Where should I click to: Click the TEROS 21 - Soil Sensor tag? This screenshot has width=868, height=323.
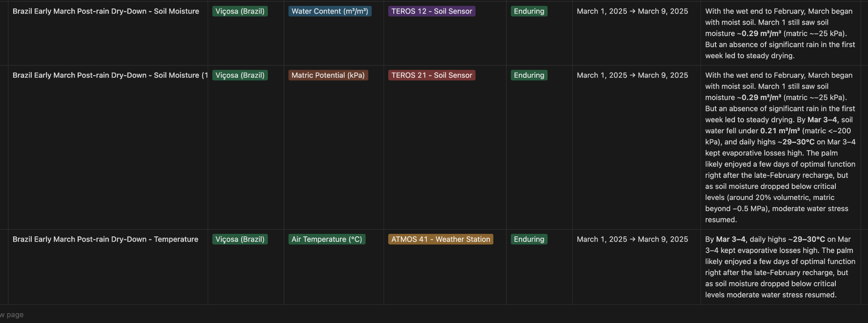coord(431,75)
